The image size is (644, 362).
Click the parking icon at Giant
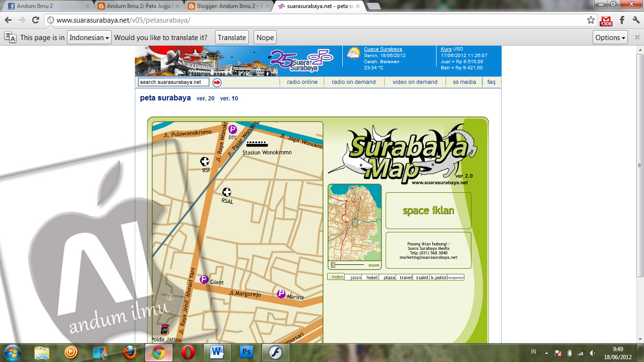[x=204, y=280]
